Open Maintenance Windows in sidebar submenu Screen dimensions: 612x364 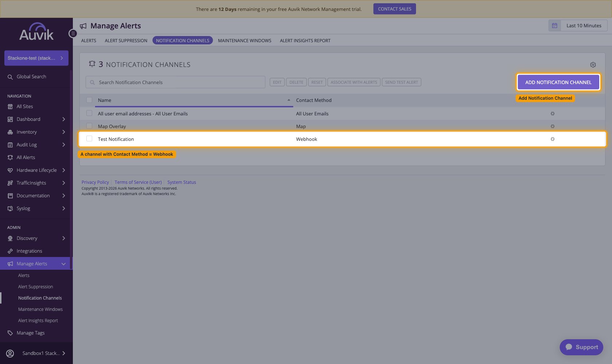[x=40, y=309]
